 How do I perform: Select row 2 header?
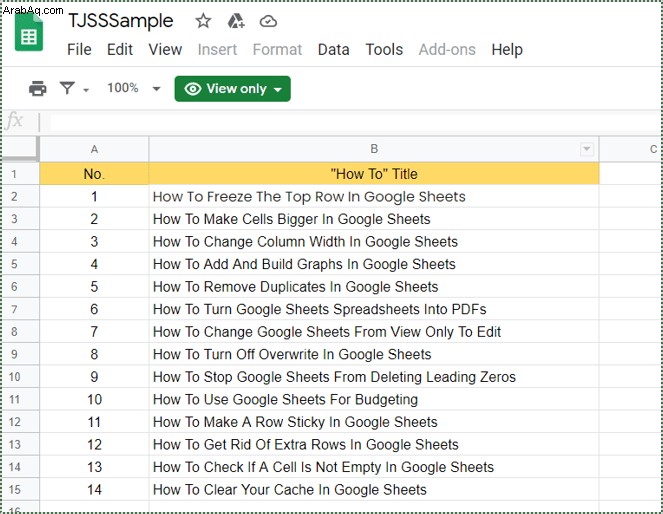tap(20, 196)
